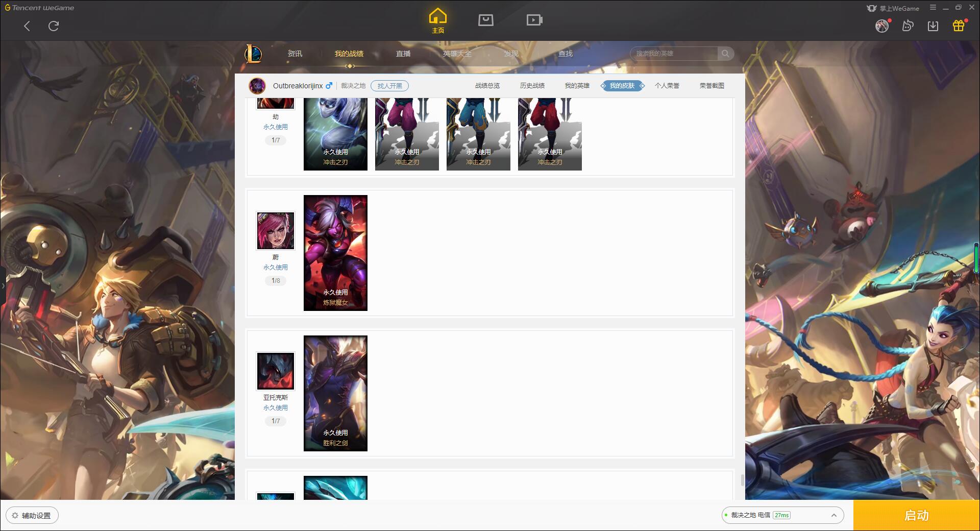The height and width of the screenshot is (531, 980).
Task: Click the 1/8 skin count under 蔚
Action: (276, 280)
